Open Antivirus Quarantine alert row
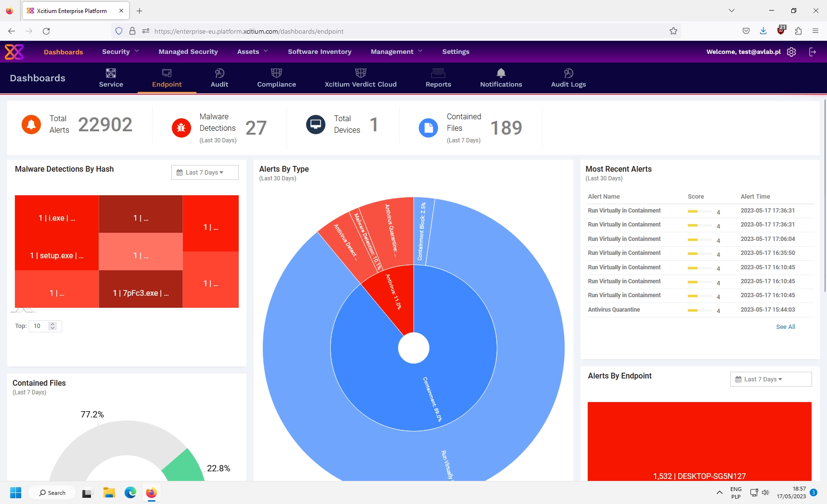The width and height of the screenshot is (827, 504). (700, 310)
